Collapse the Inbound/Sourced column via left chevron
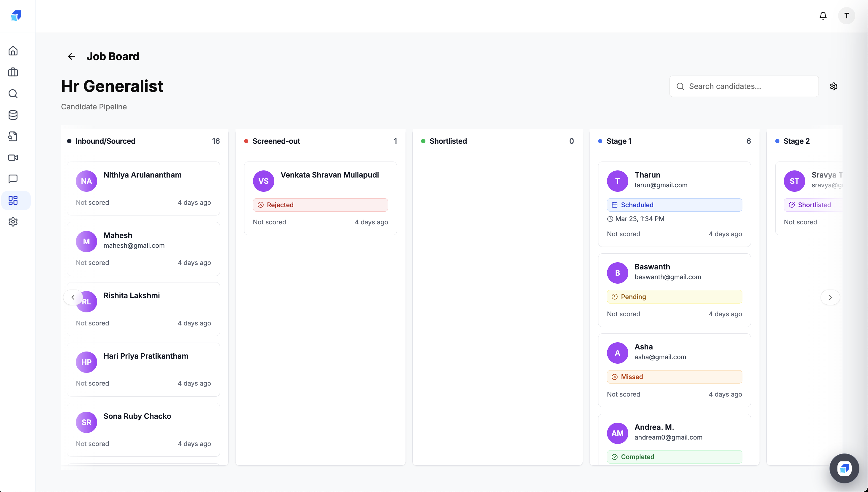 pos(73,297)
